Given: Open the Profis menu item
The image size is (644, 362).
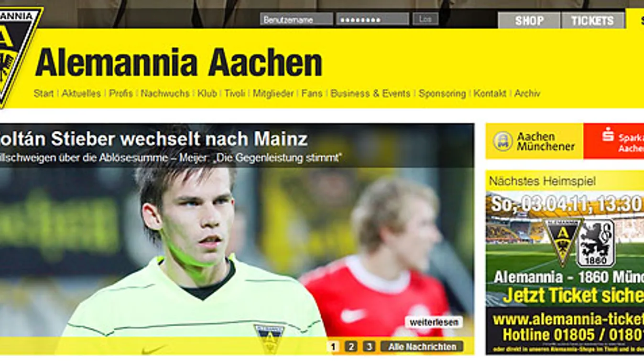Looking at the screenshot, I should [121, 94].
